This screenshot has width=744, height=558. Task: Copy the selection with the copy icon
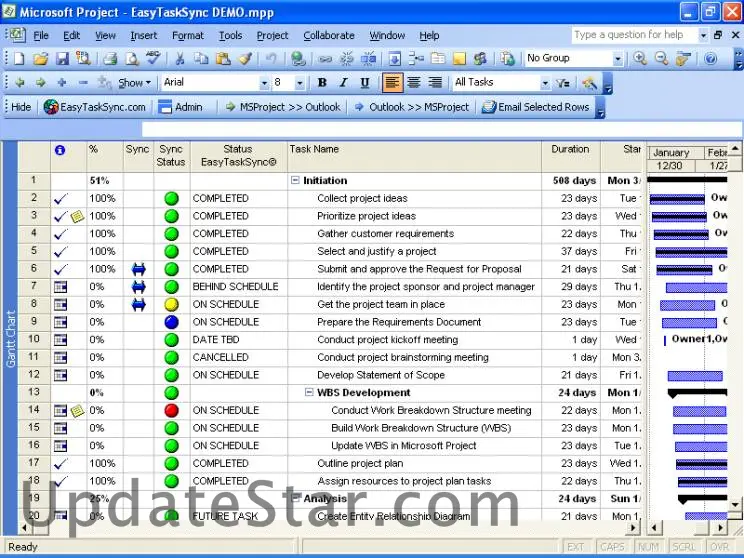pos(201,59)
